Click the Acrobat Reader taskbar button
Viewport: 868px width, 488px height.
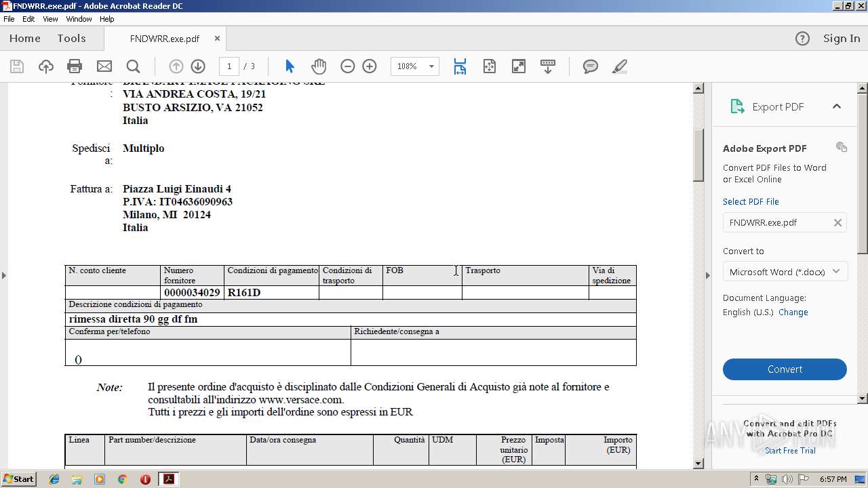[168, 479]
